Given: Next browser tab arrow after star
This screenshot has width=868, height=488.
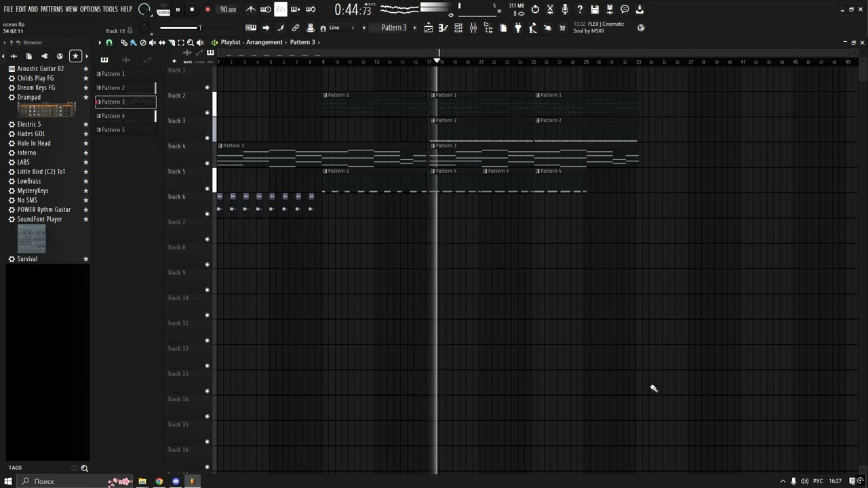Looking at the screenshot, I should point(86,56).
